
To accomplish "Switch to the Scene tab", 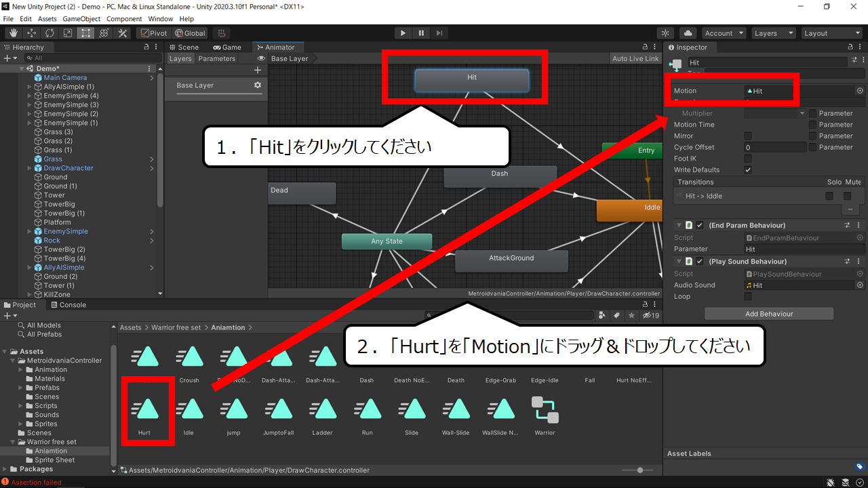I will click(184, 47).
